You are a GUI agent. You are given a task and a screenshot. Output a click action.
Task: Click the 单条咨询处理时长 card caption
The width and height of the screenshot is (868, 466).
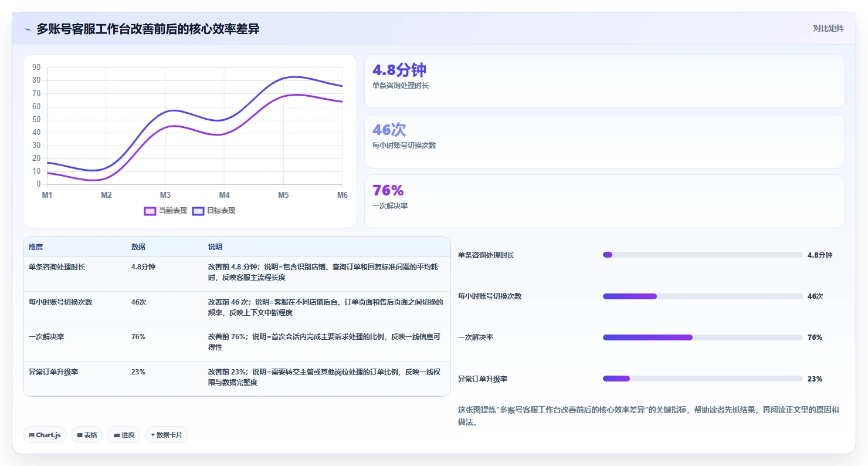click(x=401, y=86)
